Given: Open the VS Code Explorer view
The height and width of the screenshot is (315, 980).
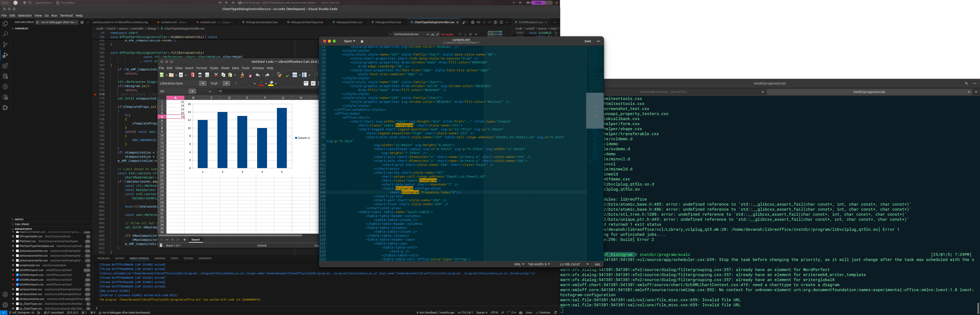Looking at the screenshot, I should tap(5, 24).
